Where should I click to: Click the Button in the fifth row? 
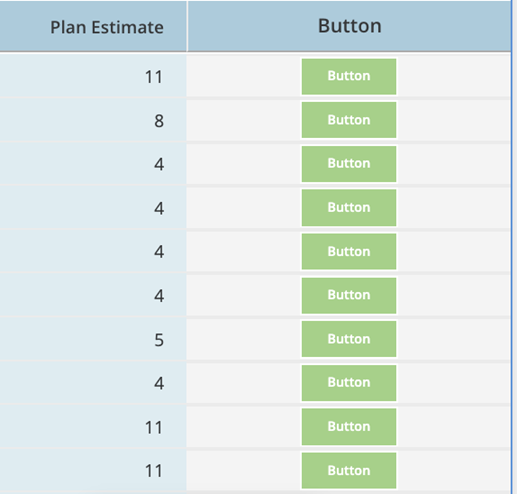click(x=349, y=251)
